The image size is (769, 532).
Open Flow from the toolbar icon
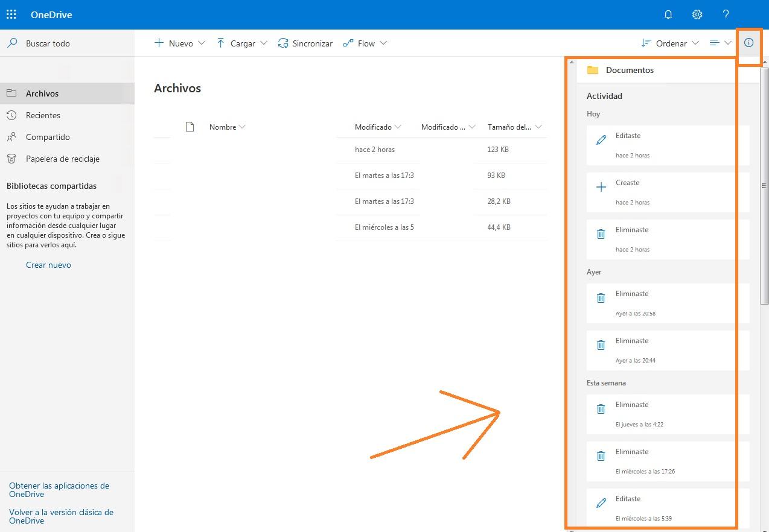348,43
